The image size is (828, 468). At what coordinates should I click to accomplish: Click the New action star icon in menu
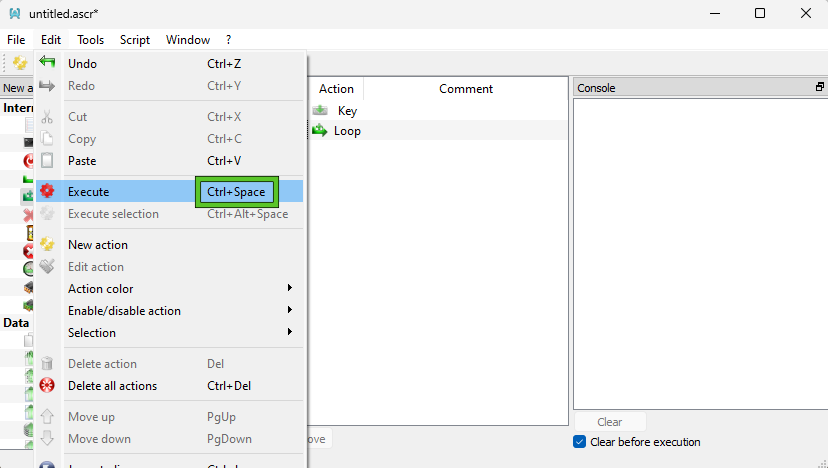47,244
